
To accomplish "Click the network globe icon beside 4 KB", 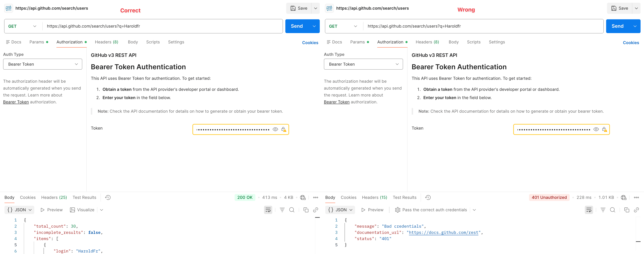I will 303,197.
